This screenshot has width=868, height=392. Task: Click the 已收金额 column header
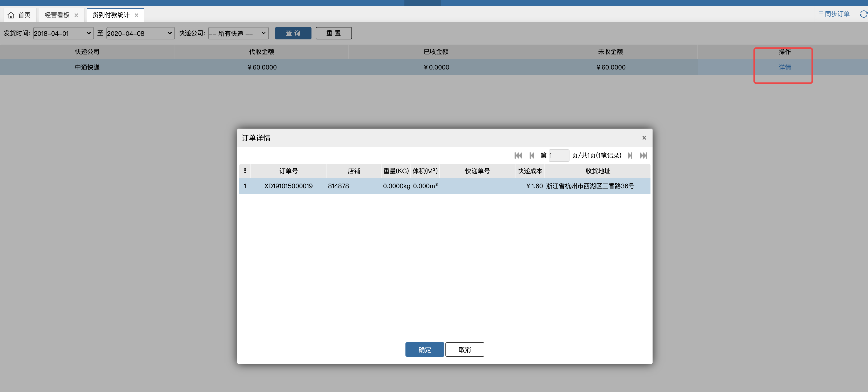pyautogui.click(x=436, y=52)
